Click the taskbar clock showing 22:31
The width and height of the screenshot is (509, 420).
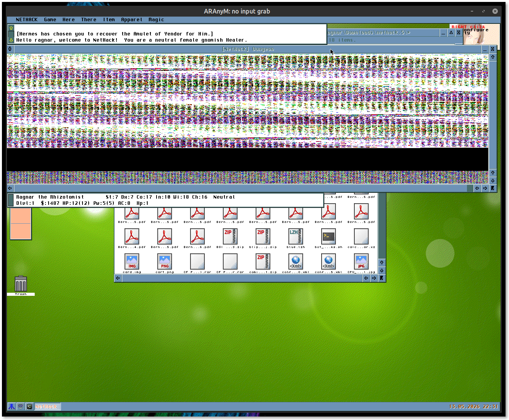click(490, 407)
